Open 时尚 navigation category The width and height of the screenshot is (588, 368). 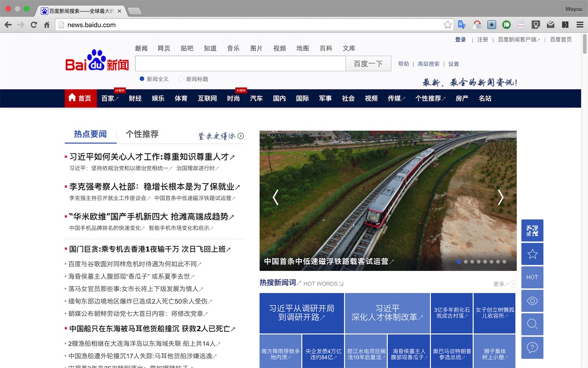click(x=233, y=98)
